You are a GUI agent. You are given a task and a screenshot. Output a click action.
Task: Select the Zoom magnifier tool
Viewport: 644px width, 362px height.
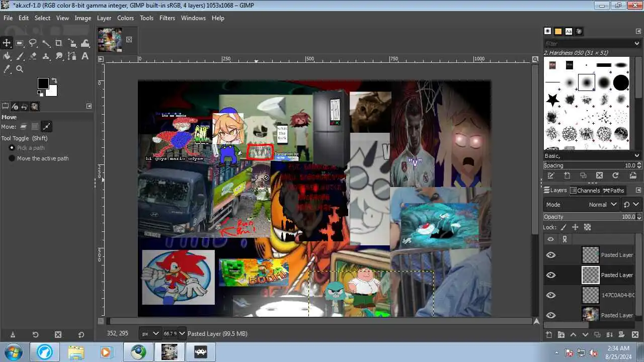tap(20, 69)
